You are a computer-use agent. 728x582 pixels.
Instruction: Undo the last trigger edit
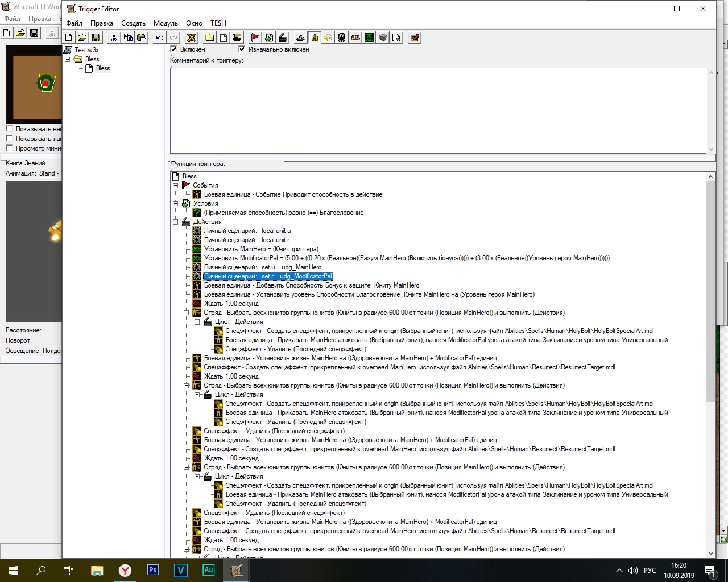tap(160, 38)
